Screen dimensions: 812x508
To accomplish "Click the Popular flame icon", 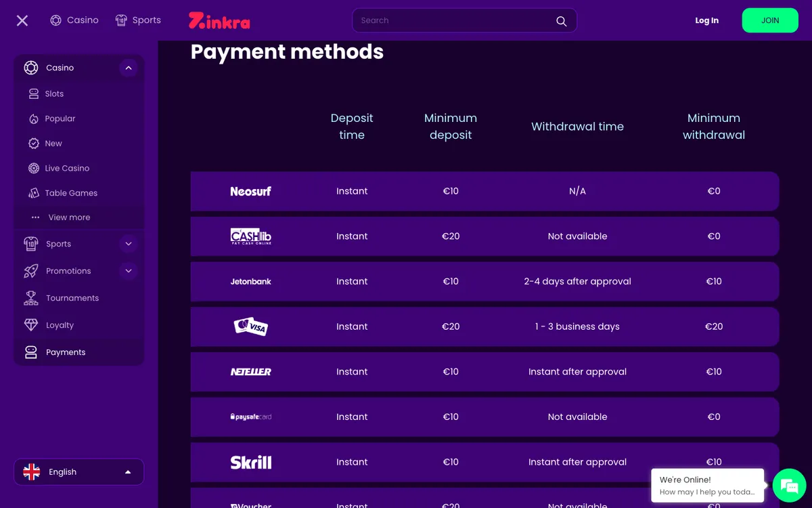I will click(x=34, y=119).
